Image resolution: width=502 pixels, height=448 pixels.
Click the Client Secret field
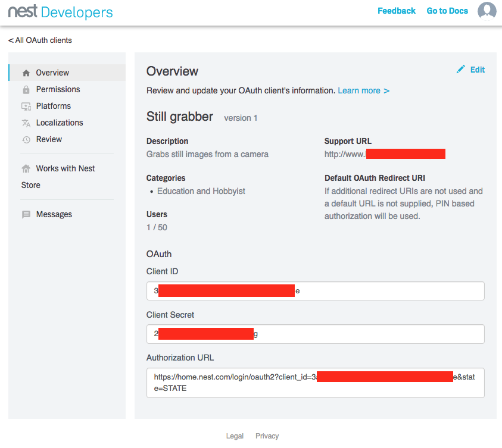(316, 334)
